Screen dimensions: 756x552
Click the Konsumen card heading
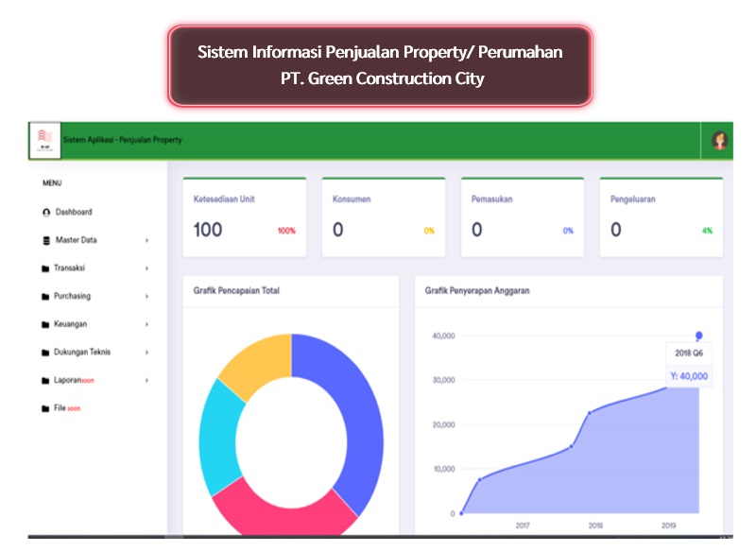(x=352, y=199)
